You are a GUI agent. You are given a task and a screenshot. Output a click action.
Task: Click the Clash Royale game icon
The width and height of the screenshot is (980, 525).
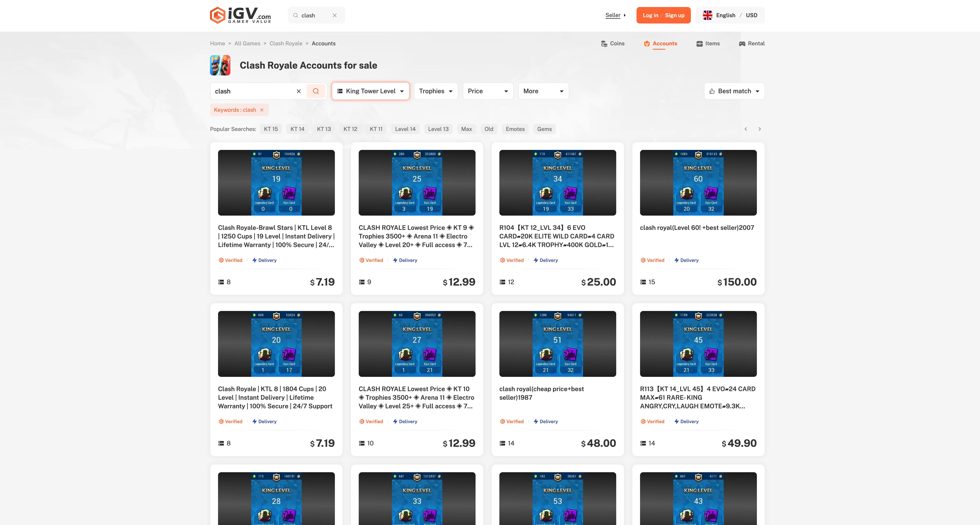pos(220,65)
